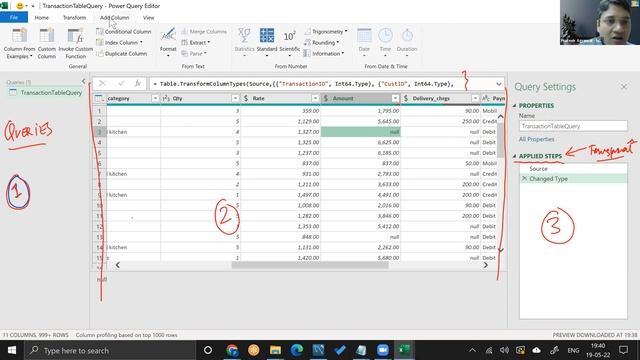The height and width of the screenshot is (360, 640).
Task: Open Standard arithmetic operations
Action: (267, 42)
